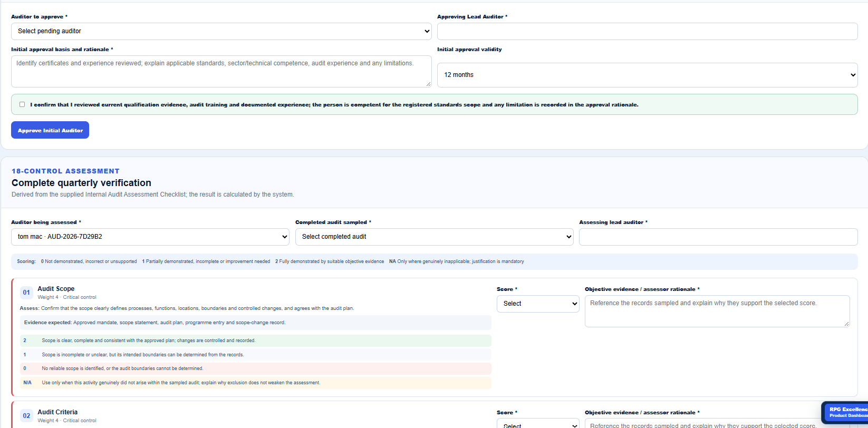Click the 'Completed audit sampled *' field label
Screen dimensions: 868x428
(333, 222)
